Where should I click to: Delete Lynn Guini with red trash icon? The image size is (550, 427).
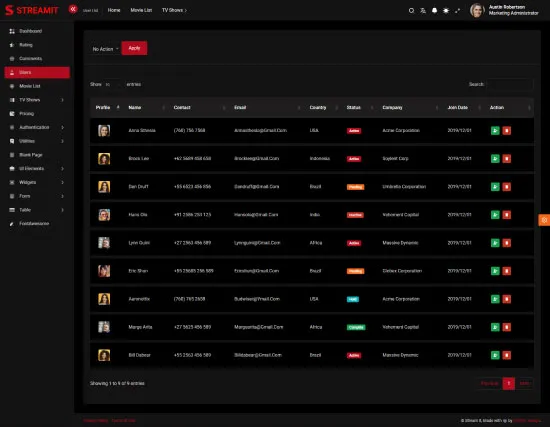pyautogui.click(x=507, y=243)
